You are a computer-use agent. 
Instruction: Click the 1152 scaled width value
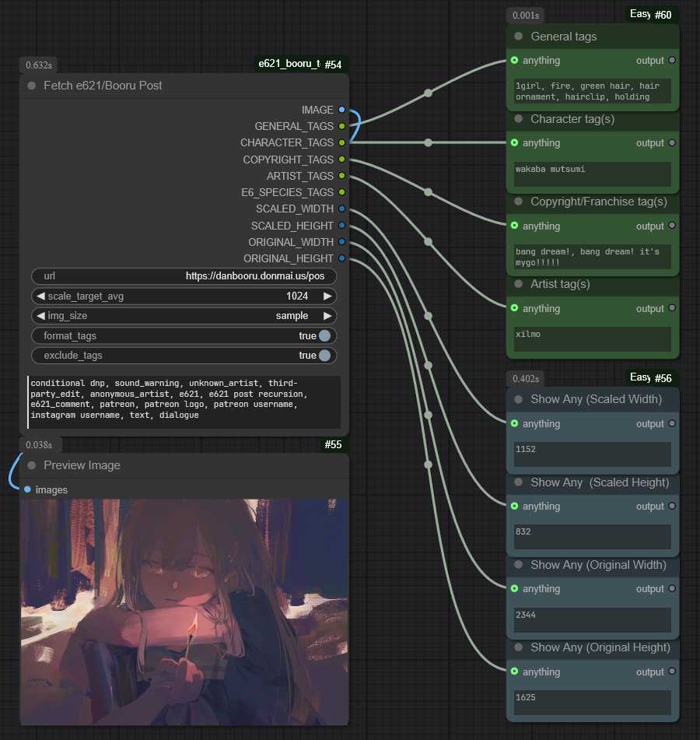pyautogui.click(x=593, y=454)
